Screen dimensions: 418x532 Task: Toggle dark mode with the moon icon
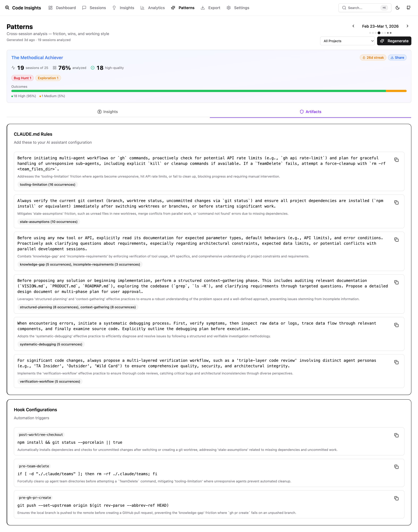coord(398,8)
